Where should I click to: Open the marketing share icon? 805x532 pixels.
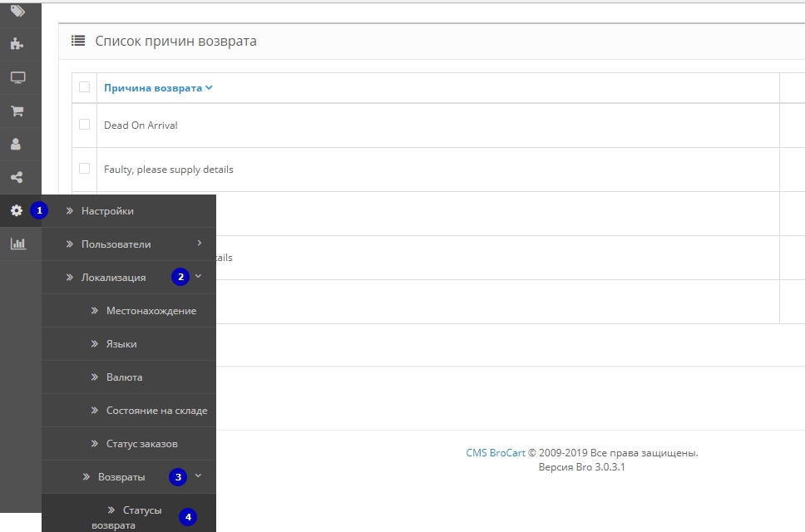coord(17,178)
